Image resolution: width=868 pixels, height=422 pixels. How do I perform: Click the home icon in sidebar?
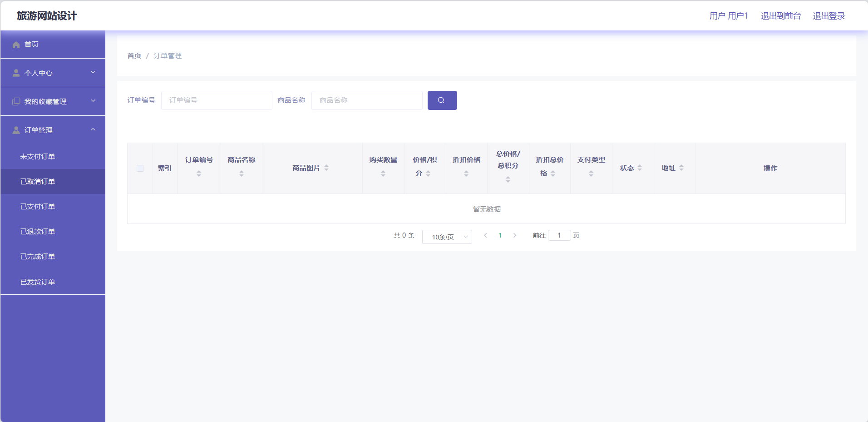pyautogui.click(x=16, y=45)
